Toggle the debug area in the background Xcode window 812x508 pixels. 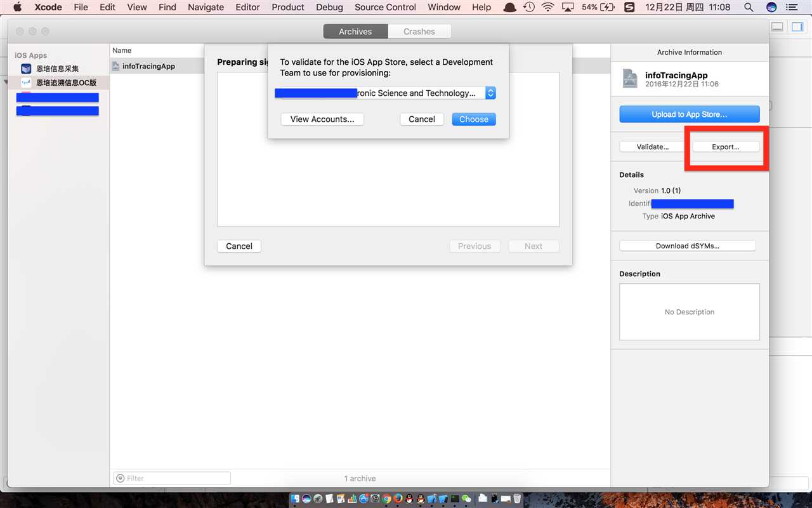coord(778,27)
